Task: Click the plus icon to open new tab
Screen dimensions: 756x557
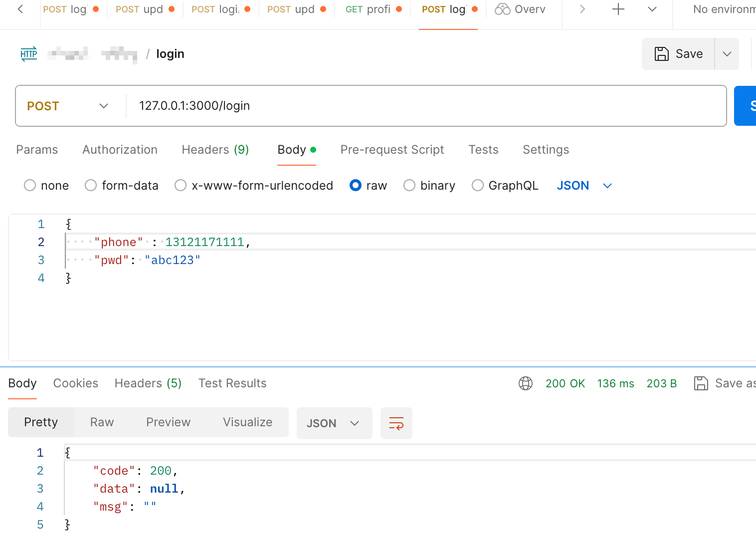Action: pyautogui.click(x=618, y=9)
